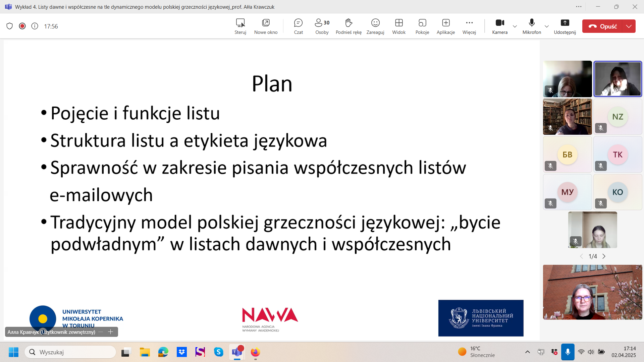Expand the Opuść leave options arrow
644x362 pixels.
pos(629,26)
